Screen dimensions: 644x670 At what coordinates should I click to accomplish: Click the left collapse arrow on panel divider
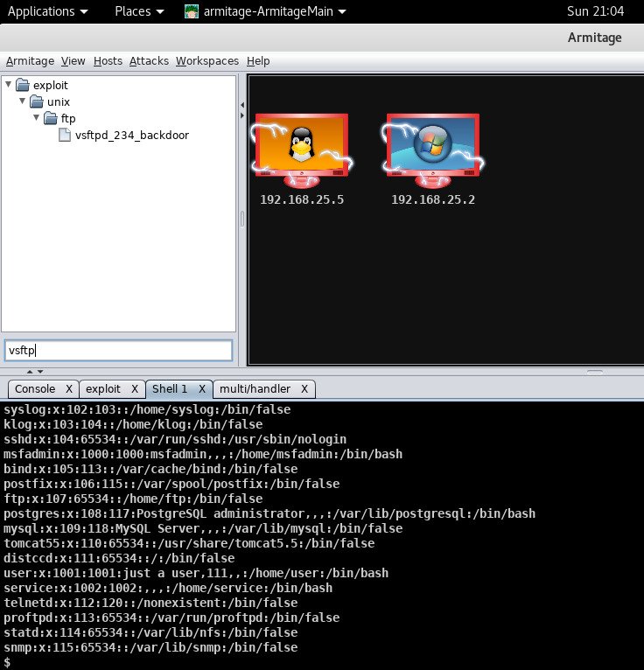pyautogui.click(x=242, y=105)
